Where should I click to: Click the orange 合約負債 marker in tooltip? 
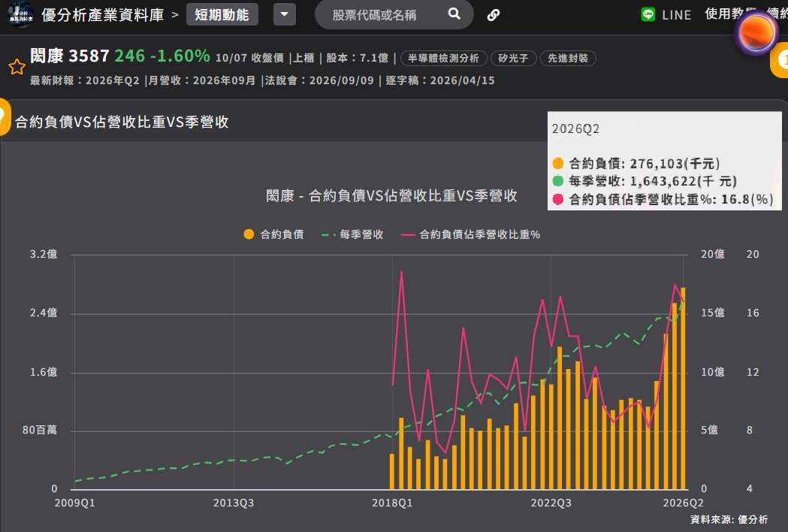coord(558,163)
